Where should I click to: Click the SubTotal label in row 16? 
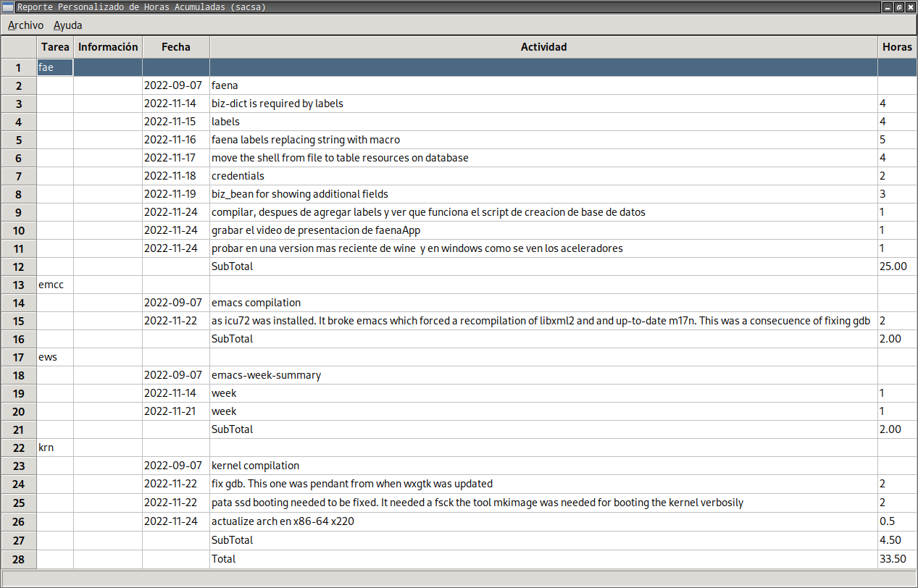tap(543, 339)
